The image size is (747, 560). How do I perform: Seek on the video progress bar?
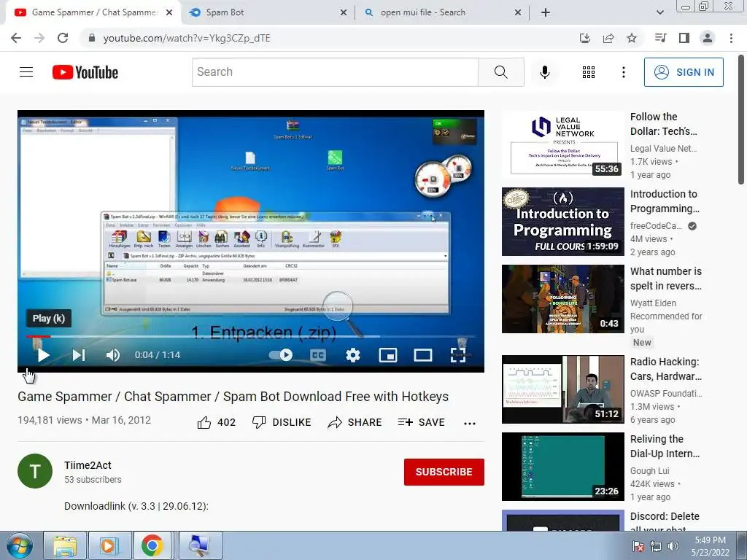click(x=251, y=336)
